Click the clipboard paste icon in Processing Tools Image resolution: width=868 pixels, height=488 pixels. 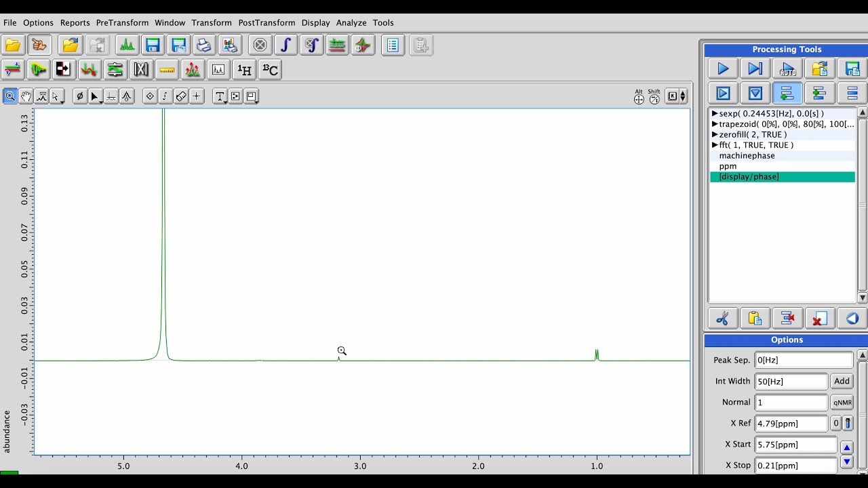(755, 318)
